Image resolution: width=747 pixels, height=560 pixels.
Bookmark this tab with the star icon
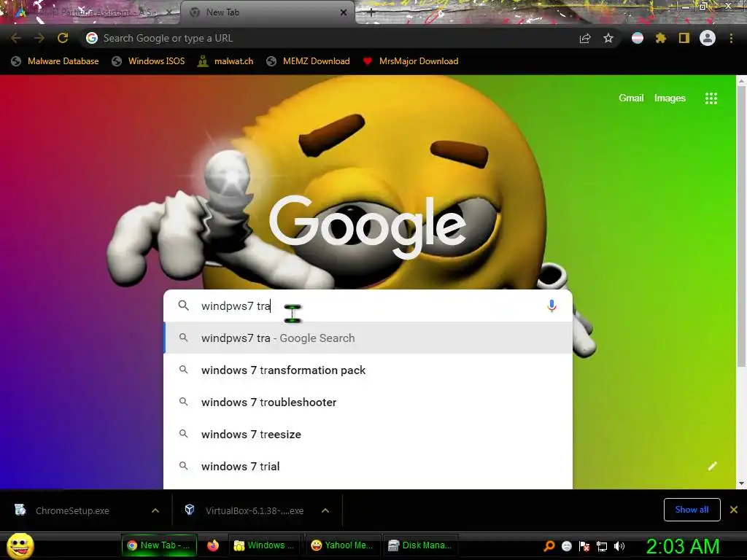[x=608, y=38]
